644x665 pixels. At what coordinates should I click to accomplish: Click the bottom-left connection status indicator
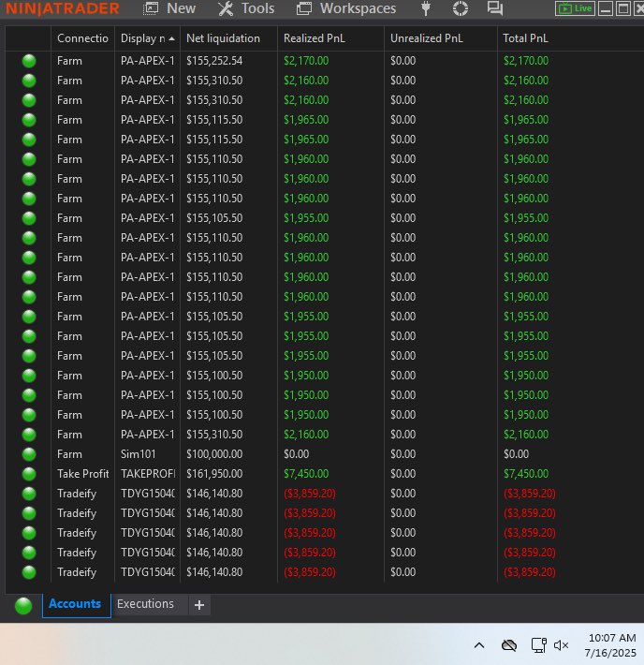[x=23, y=605]
